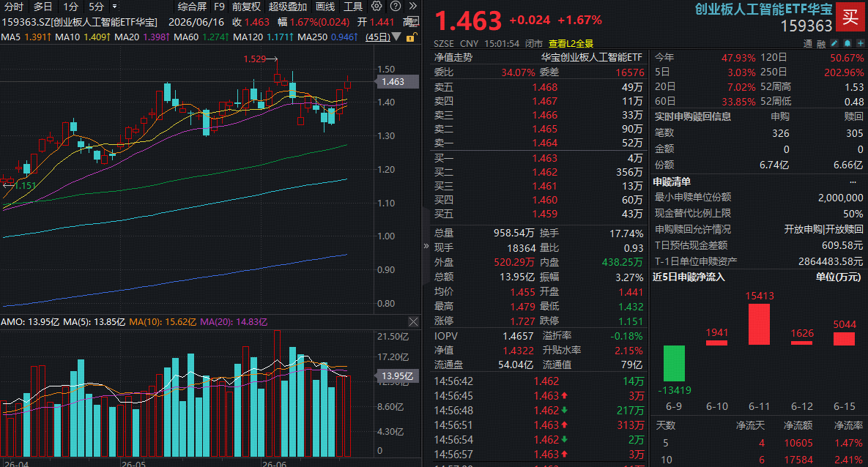Open the period dropdown arrow after 5分
The width and height of the screenshot is (868, 467).
(x=114, y=7)
